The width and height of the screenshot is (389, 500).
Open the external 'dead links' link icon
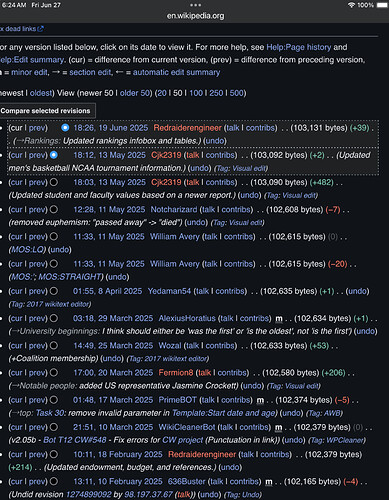coord(40,29)
